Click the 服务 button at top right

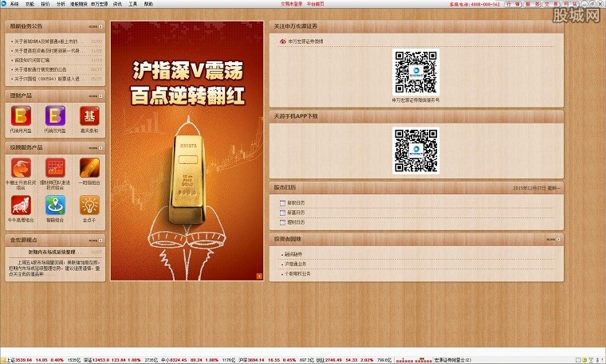(533, 4)
